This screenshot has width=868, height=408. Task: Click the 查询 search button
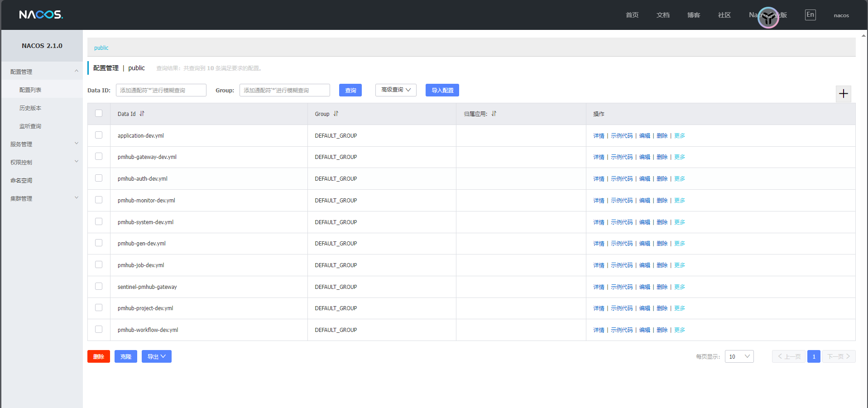tap(350, 90)
